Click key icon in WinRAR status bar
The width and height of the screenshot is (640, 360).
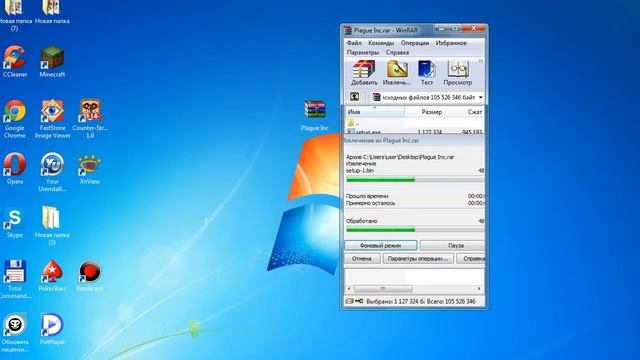(x=359, y=301)
